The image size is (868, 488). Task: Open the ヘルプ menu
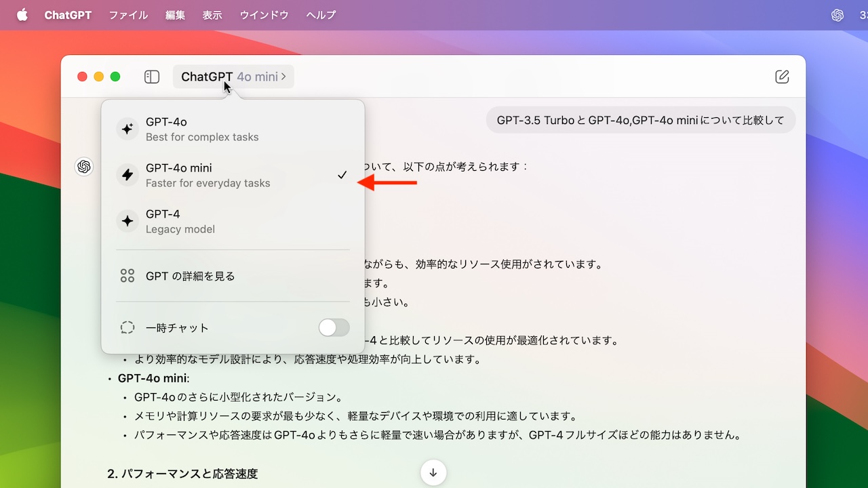[321, 15]
